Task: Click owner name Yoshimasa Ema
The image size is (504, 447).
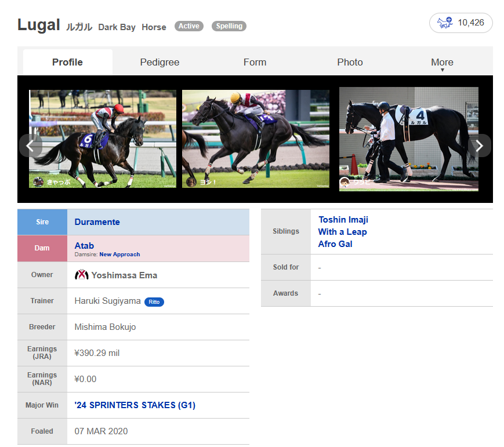Action: (x=124, y=275)
